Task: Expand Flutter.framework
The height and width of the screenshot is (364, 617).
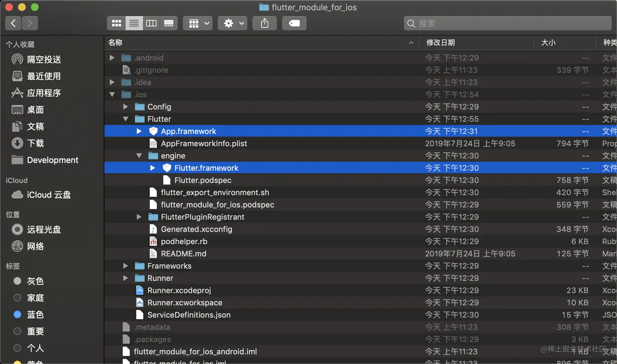Action: coord(153,168)
